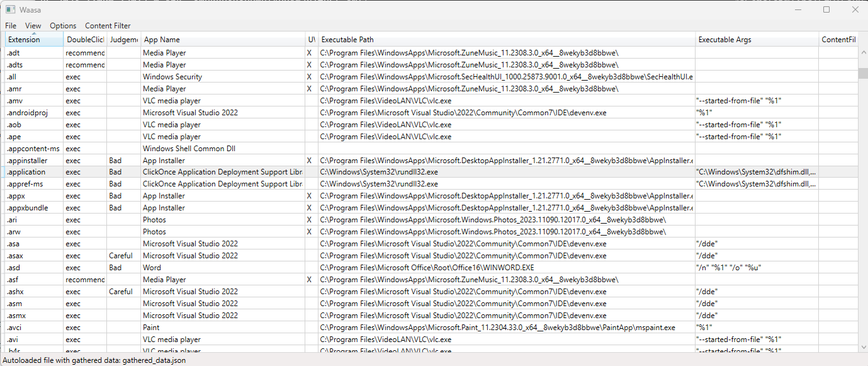The width and height of the screenshot is (868, 366).
Task: Select the .ari extension cell
Action: [34, 220]
